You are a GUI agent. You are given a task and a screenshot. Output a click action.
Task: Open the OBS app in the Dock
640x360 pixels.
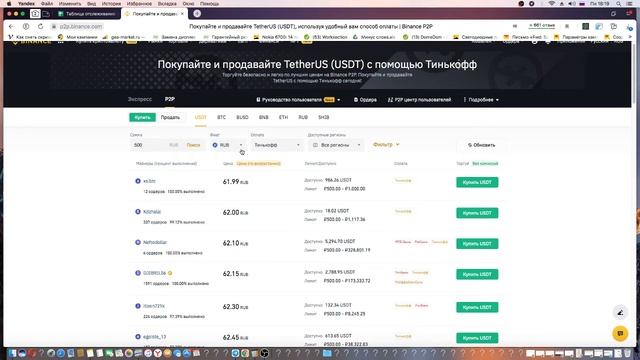point(264,353)
